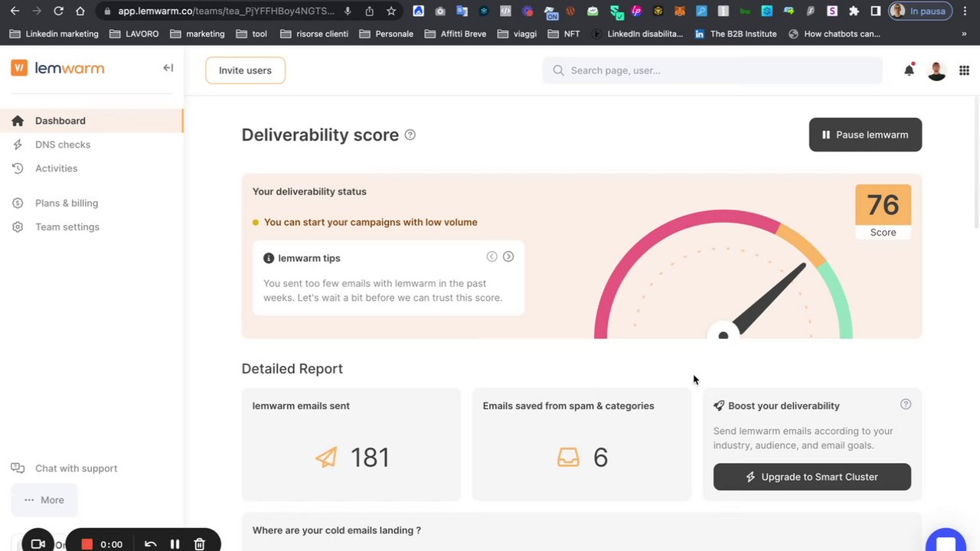Click Deliverability score help question icon
The height and width of the screenshot is (551, 980).
pyautogui.click(x=410, y=135)
